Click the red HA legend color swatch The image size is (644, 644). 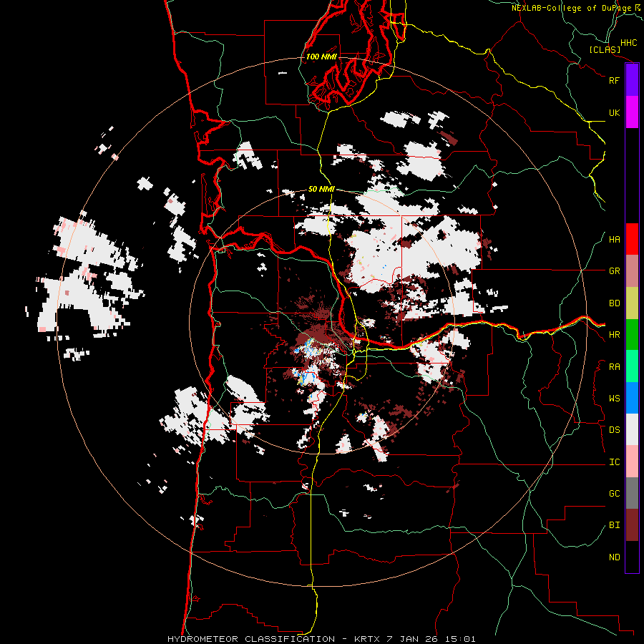pyautogui.click(x=632, y=239)
